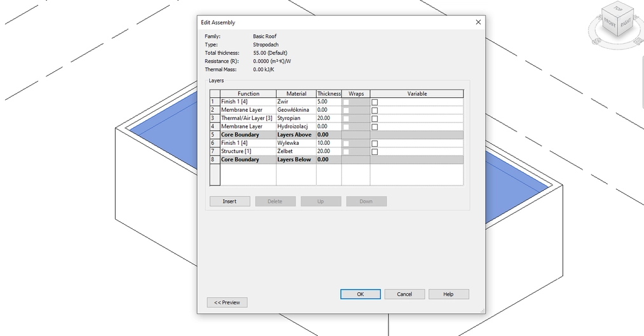Tick Variable checkbox for Wylewka layer

click(375, 144)
